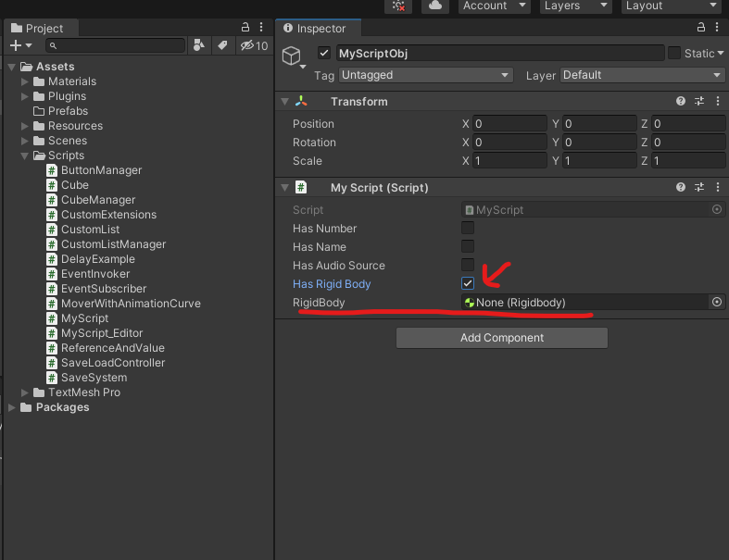Enable the Has Name checkbox

click(468, 246)
